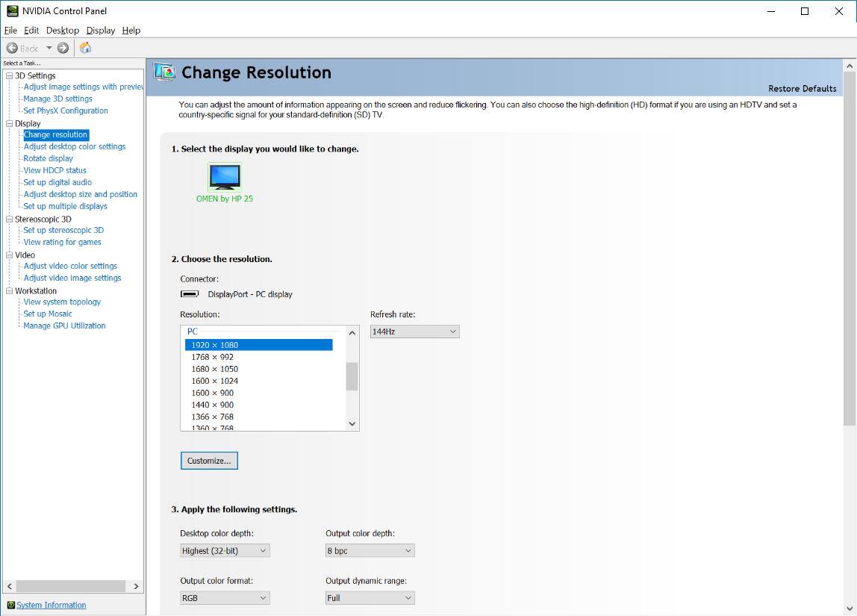Open the Output color depth dropdown
This screenshot has height=616, width=857.
[x=370, y=550]
